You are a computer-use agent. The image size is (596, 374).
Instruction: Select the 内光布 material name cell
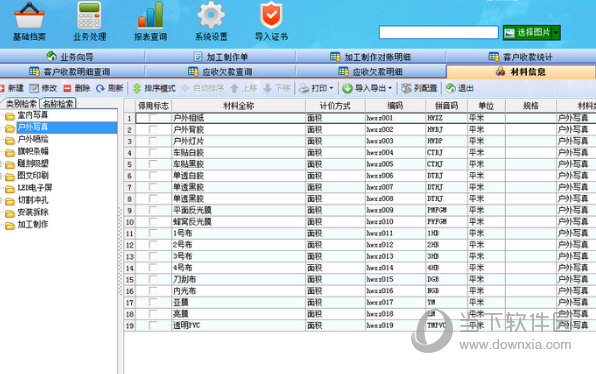[238, 291]
